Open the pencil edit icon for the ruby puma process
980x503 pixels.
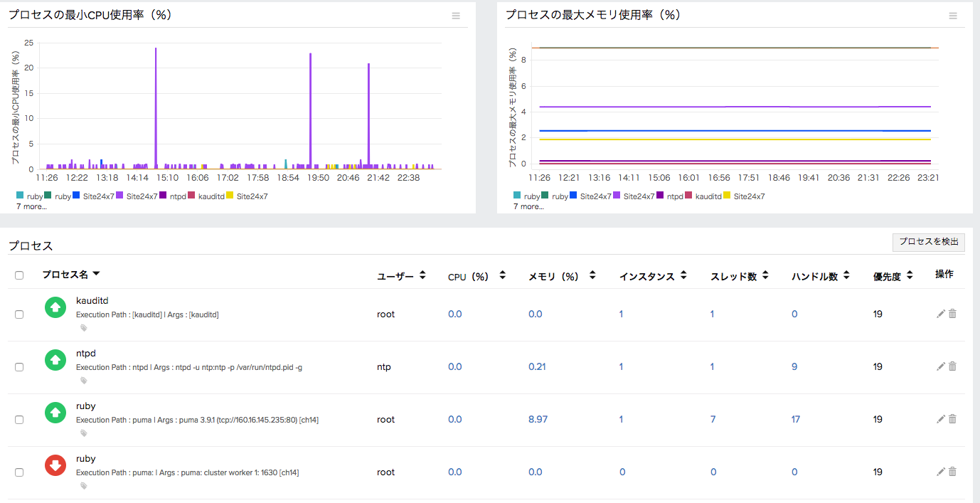pos(940,418)
